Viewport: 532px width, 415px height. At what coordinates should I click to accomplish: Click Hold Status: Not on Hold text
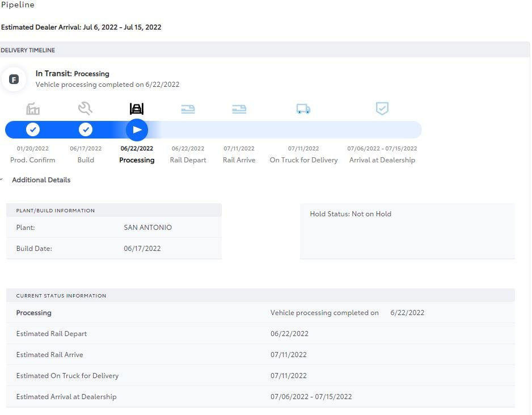[x=351, y=214]
